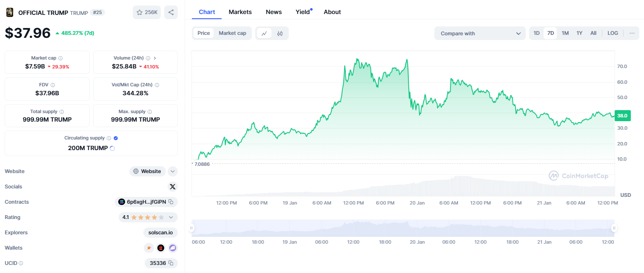This screenshot has height=273, width=644.
Task: Open the Yield tab
Action: pos(303,12)
